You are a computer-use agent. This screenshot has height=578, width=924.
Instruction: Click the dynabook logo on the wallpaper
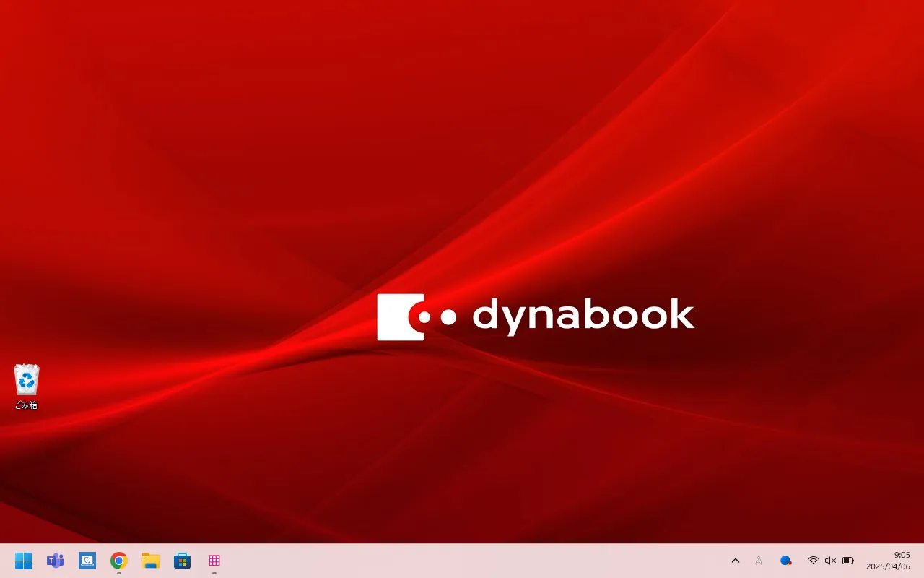pyautogui.click(x=536, y=317)
